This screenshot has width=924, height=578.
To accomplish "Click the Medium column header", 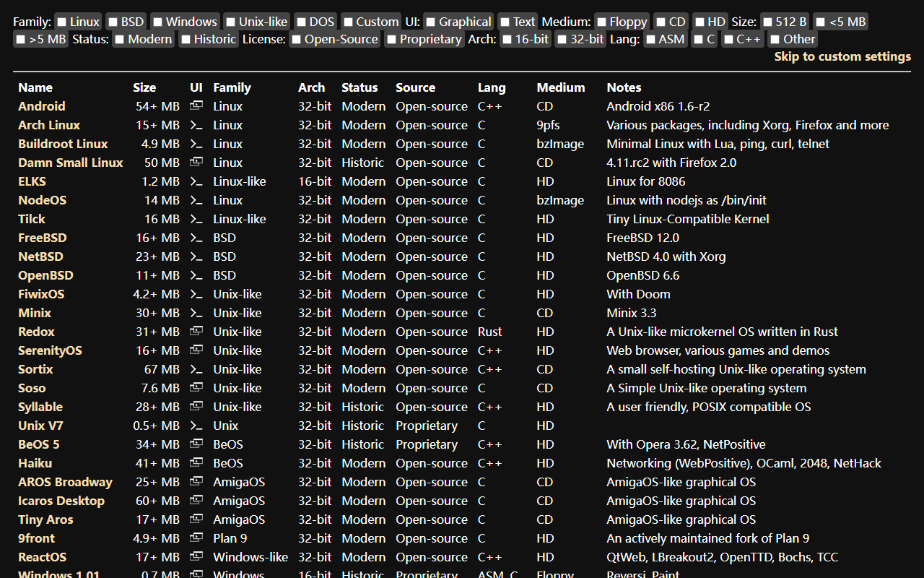I will [x=561, y=87].
